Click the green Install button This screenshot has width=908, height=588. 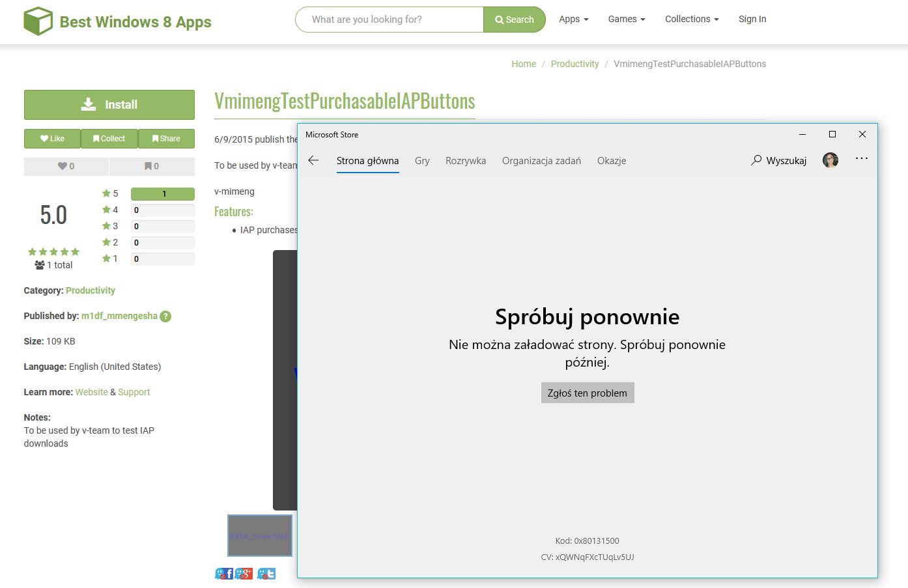pyautogui.click(x=109, y=105)
